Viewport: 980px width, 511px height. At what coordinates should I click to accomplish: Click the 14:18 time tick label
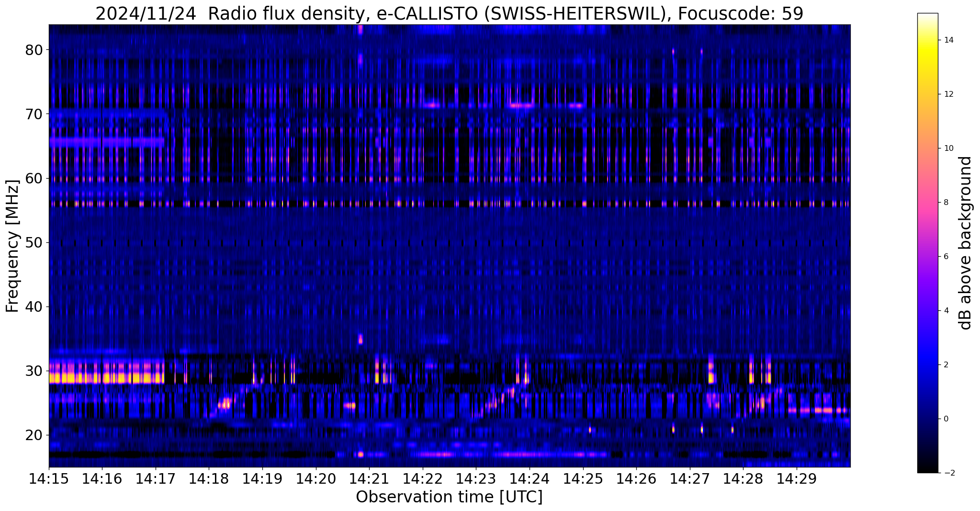tap(209, 479)
